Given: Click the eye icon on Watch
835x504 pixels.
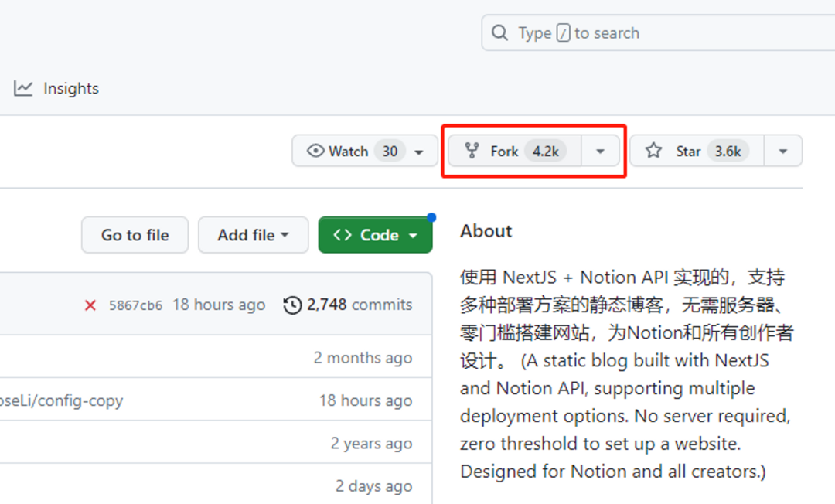Looking at the screenshot, I should pyautogui.click(x=315, y=151).
